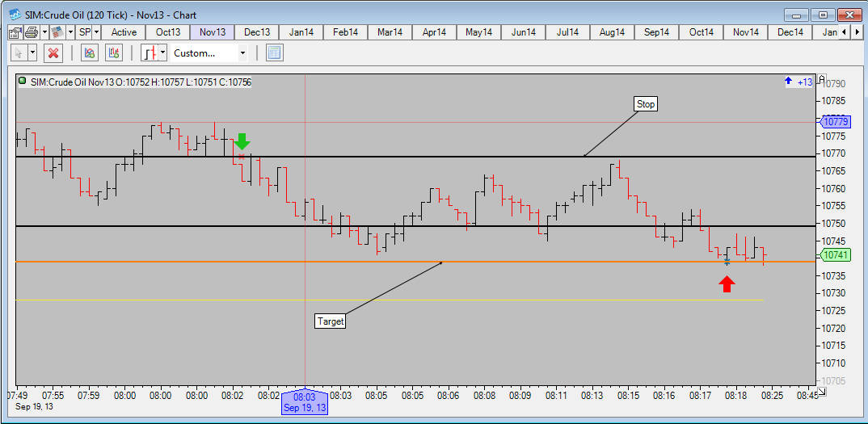Go to the May14 tab
The image size is (868, 424).
coord(478,32)
